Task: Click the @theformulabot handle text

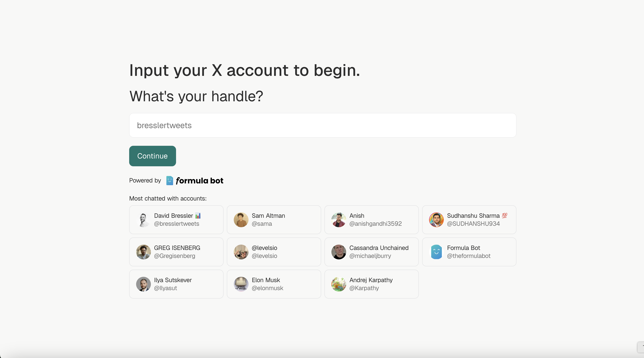Action: coord(469,256)
